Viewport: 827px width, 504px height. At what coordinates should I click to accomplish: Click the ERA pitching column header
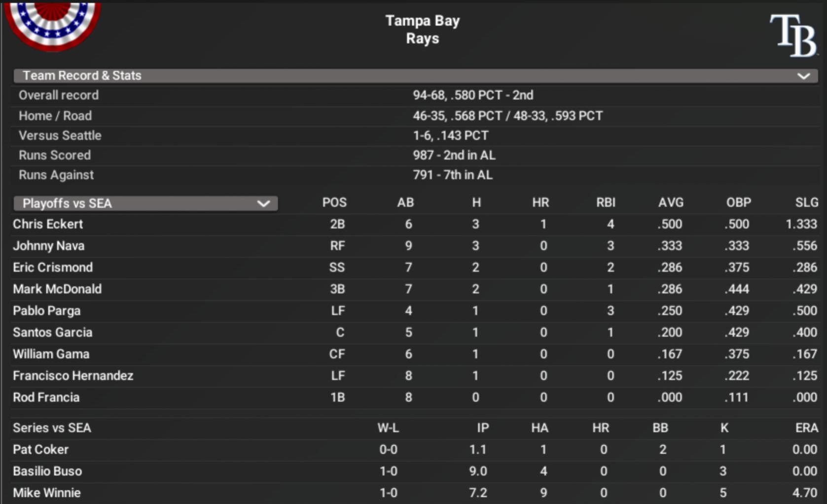click(x=806, y=428)
